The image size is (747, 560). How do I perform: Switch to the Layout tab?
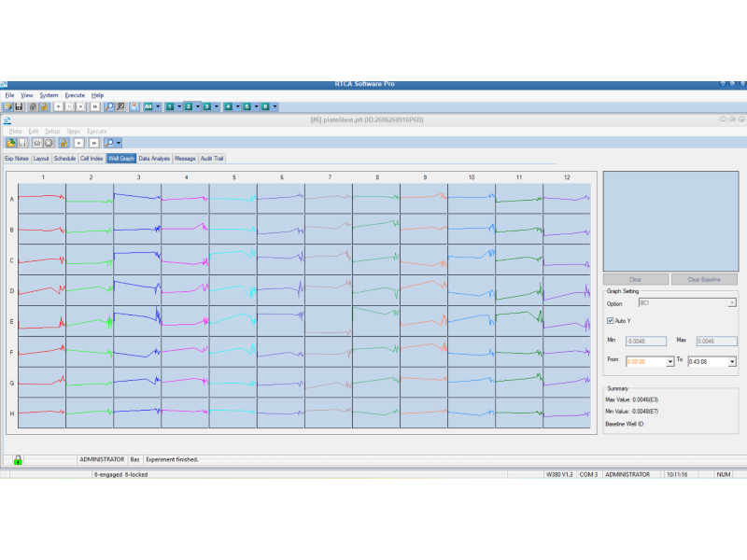click(41, 159)
